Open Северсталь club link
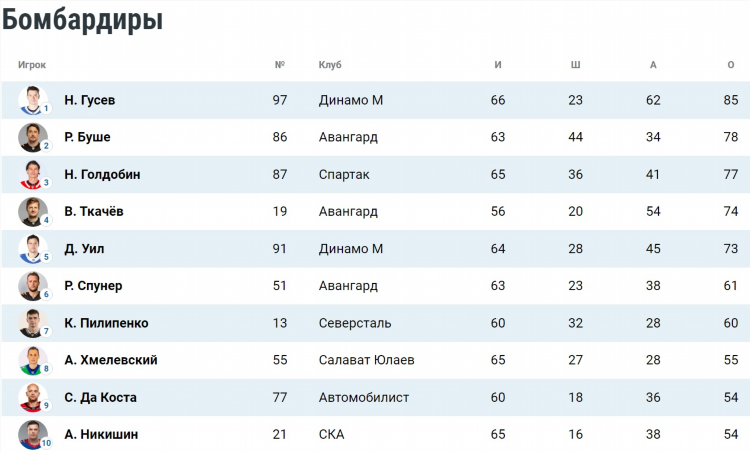Image resolution: width=750 pixels, height=452 pixels. click(x=355, y=323)
